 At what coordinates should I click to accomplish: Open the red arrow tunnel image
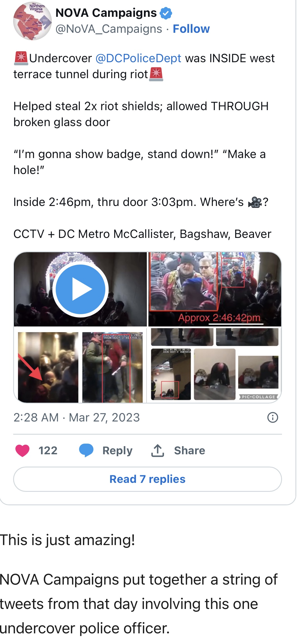48,367
